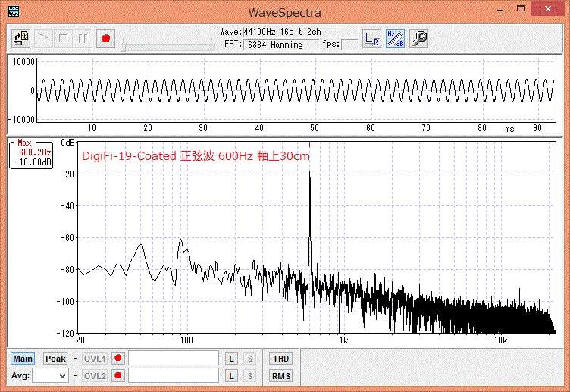This screenshot has height=392, width=570.
Task: Toggle the Hz/dB axis scale icon
Action: pyautogui.click(x=395, y=39)
